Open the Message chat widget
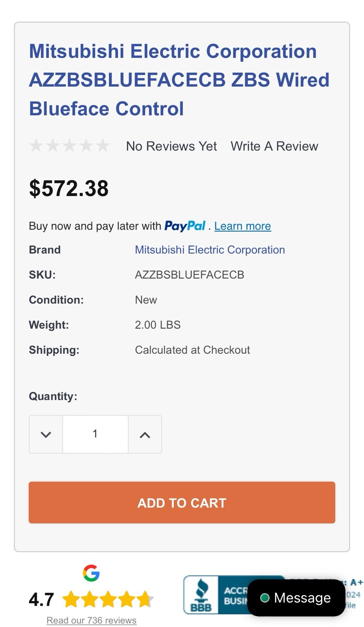The width and height of the screenshot is (364, 627). [296, 598]
